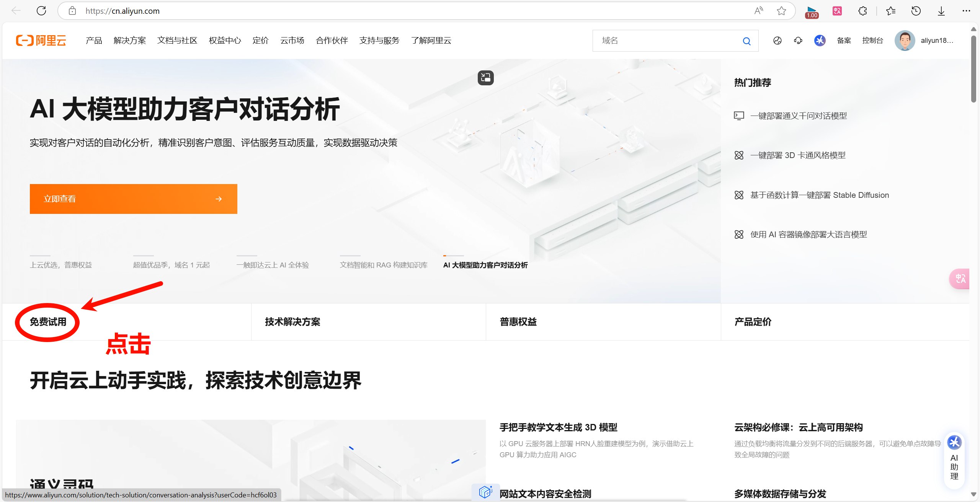
Task: Select the 免费试用 tab
Action: click(x=48, y=322)
